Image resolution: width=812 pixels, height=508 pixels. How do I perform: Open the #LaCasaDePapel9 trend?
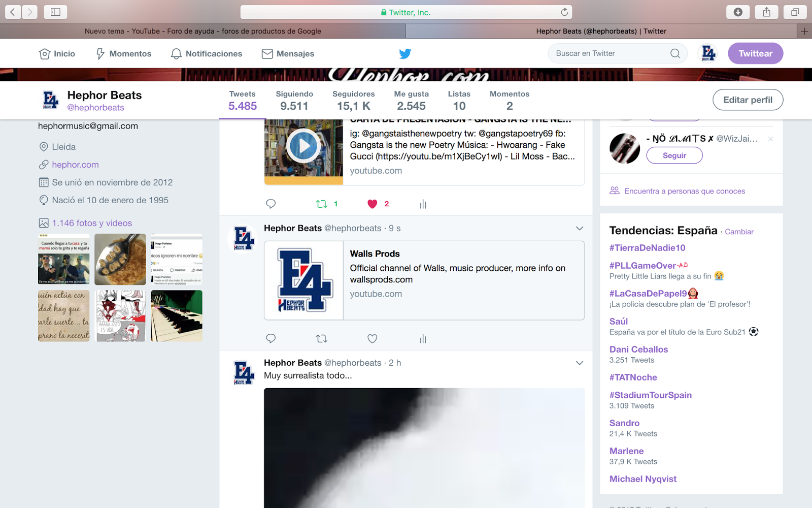tap(648, 294)
